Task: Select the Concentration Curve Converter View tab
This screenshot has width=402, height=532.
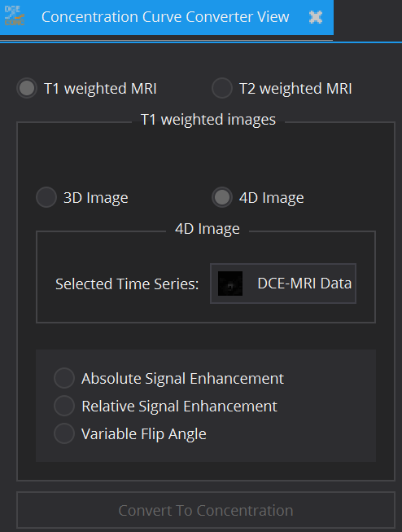Action: 167,17
